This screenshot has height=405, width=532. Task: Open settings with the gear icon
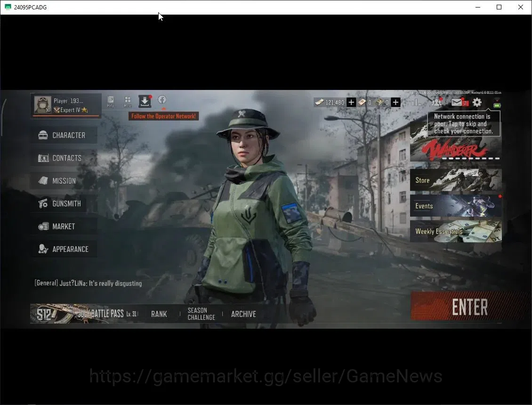coord(477,102)
